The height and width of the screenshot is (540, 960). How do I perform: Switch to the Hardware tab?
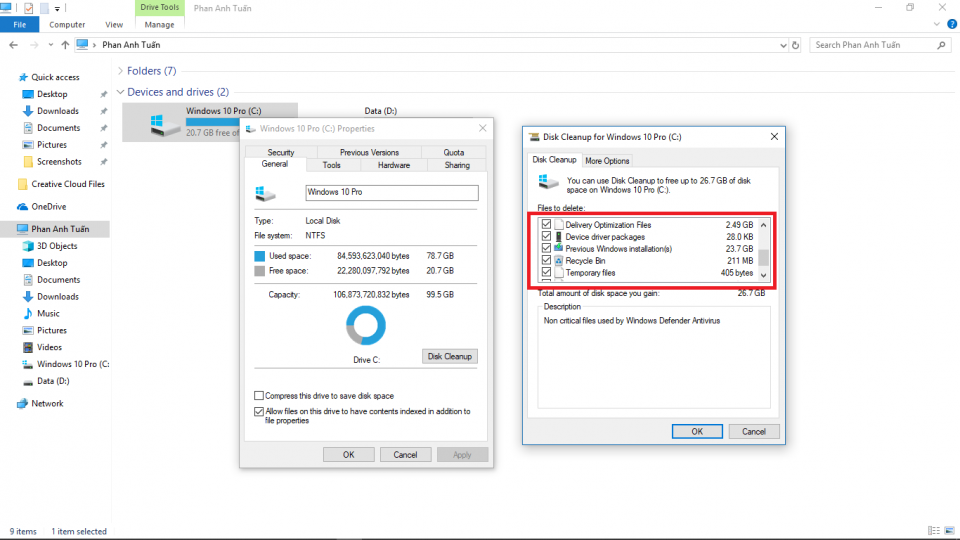394,165
